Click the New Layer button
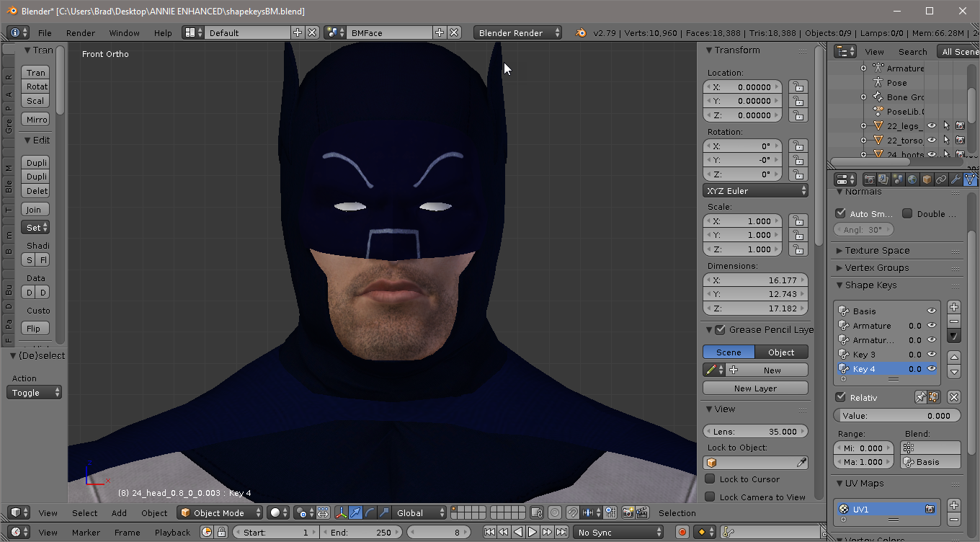Viewport: 980px width, 542px height. click(755, 388)
